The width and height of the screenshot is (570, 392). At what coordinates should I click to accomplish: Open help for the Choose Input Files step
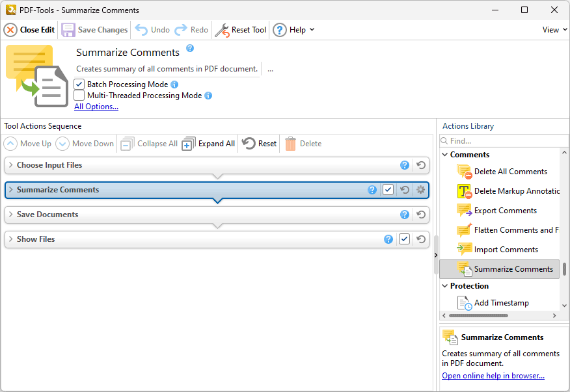pyautogui.click(x=405, y=165)
